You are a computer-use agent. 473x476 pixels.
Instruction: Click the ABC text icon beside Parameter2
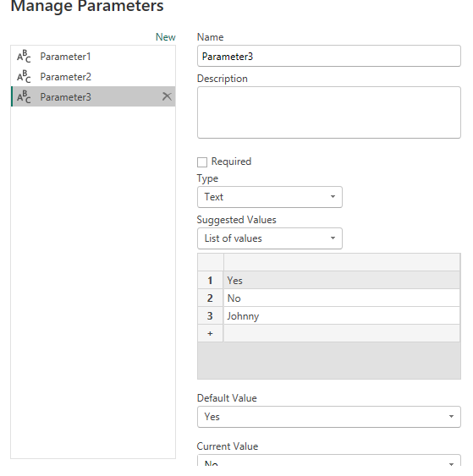pos(24,77)
